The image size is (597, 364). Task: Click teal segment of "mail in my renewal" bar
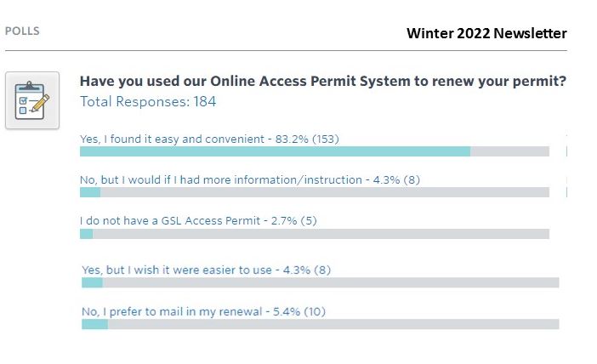pos(94,324)
